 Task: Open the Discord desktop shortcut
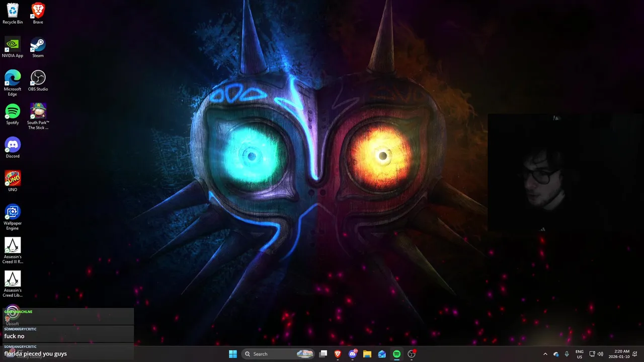13,148
